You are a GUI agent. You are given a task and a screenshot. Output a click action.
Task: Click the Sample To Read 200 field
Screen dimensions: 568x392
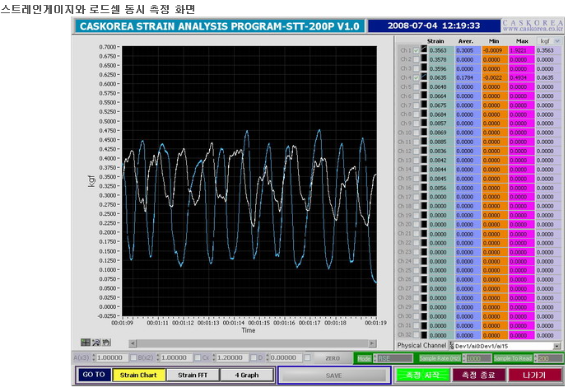550,358
